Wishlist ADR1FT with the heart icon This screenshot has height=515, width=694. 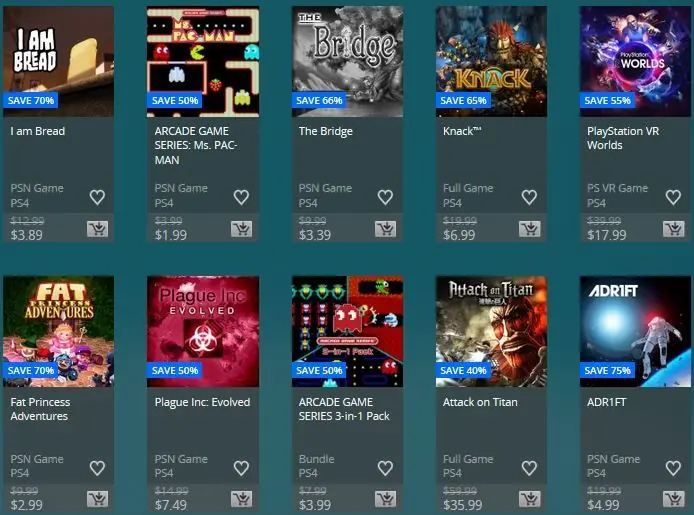(x=673, y=468)
